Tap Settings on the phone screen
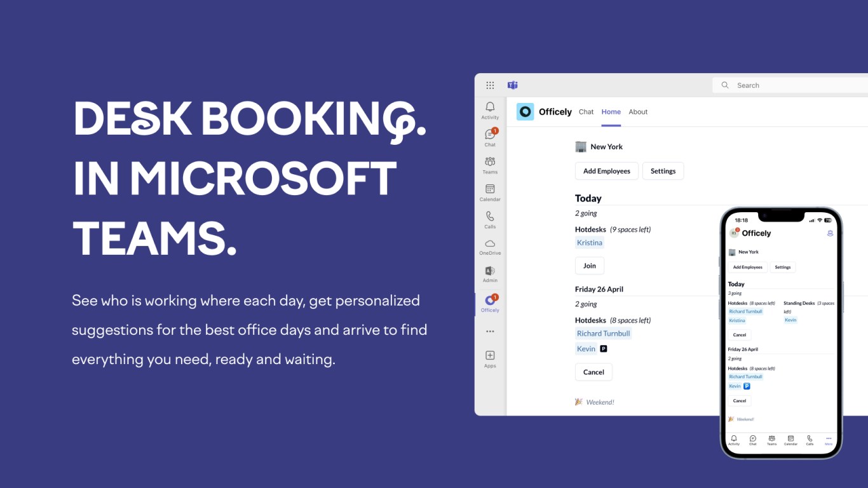 click(783, 268)
